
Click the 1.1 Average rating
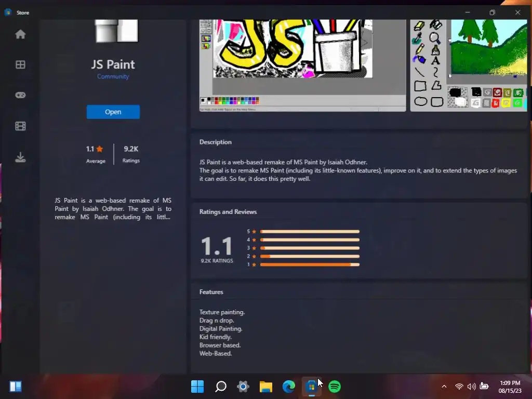point(96,154)
